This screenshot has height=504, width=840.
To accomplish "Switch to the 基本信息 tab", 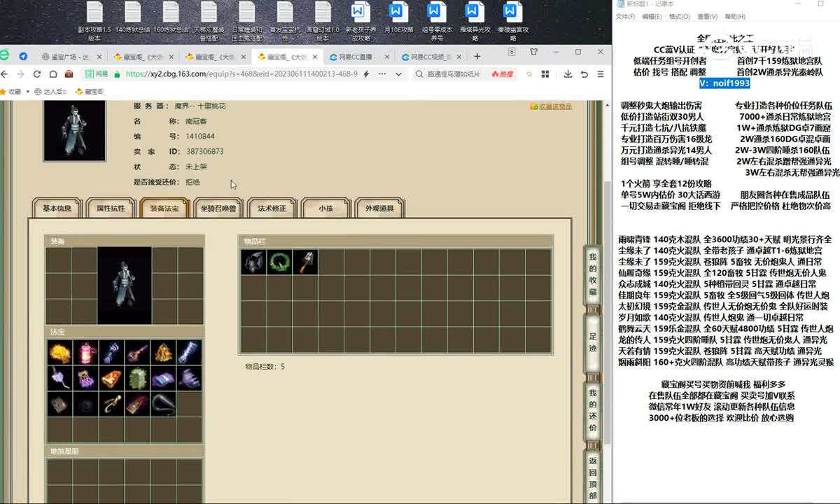I will tap(57, 208).
